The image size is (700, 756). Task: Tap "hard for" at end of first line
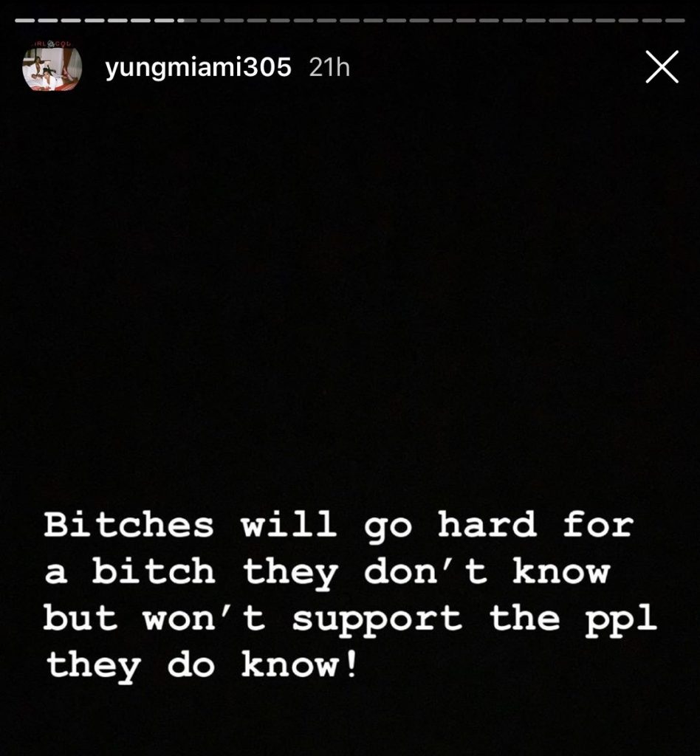535,524
